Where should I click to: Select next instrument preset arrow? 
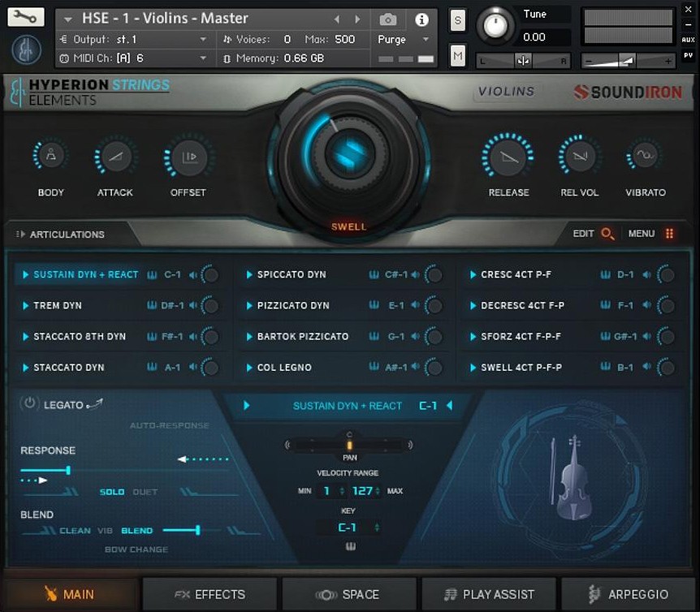tap(357, 19)
